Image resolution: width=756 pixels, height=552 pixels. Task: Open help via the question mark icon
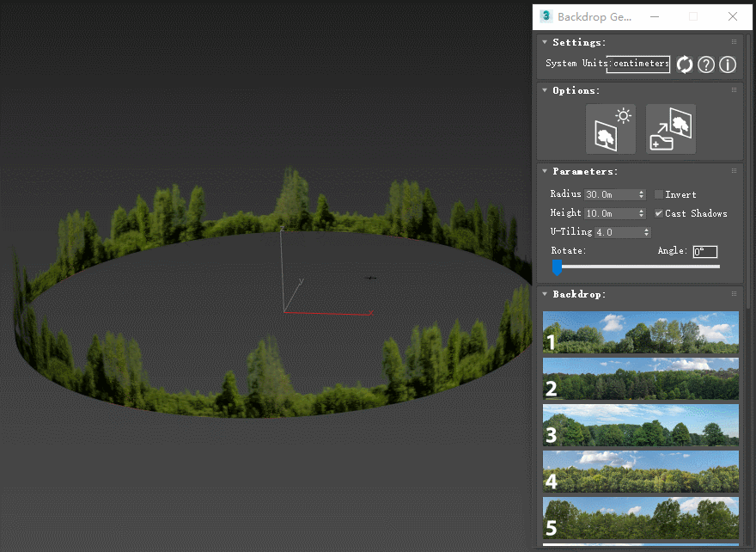(x=706, y=64)
